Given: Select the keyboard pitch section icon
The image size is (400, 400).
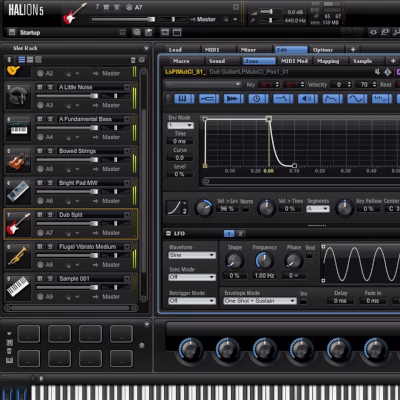Looking at the screenshot, I should pyautogui.click(x=183, y=99).
